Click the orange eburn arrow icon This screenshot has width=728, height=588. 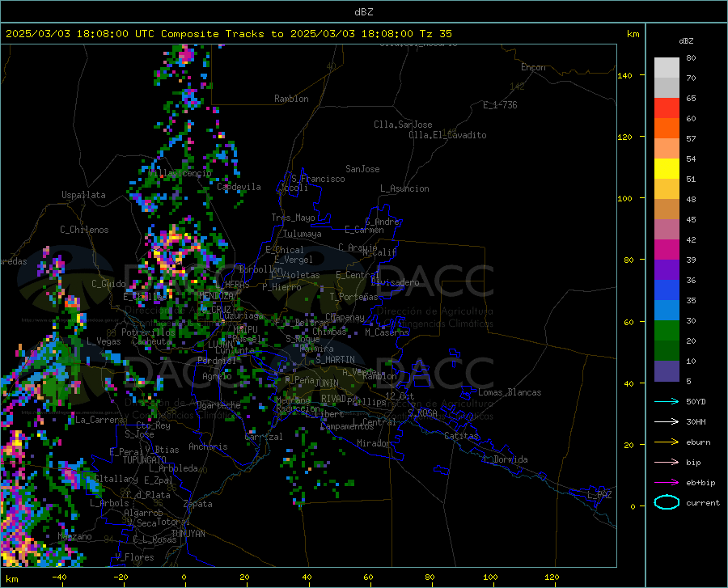pos(667,442)
